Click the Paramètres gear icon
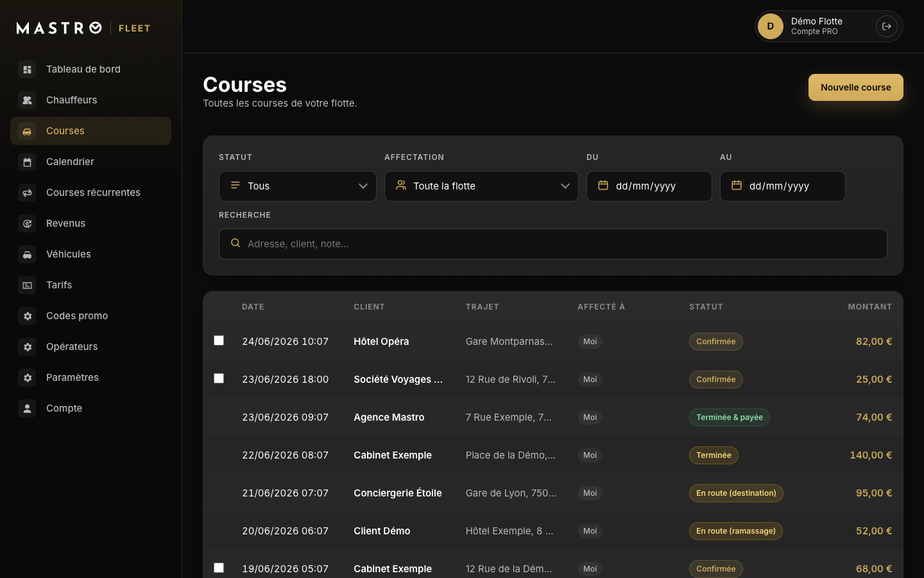Viewport: 924px width, 578px height. [27, 378]
